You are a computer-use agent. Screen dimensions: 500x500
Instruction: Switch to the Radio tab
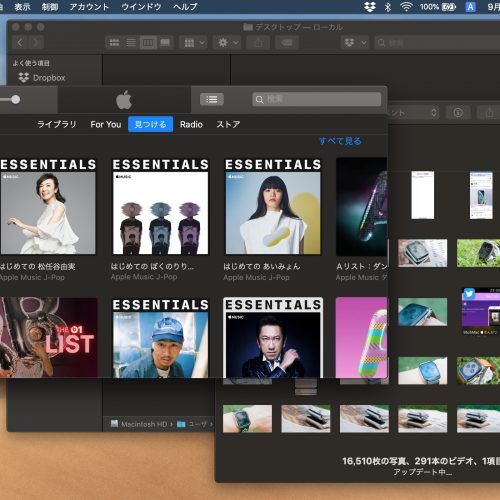coord(191,124)
